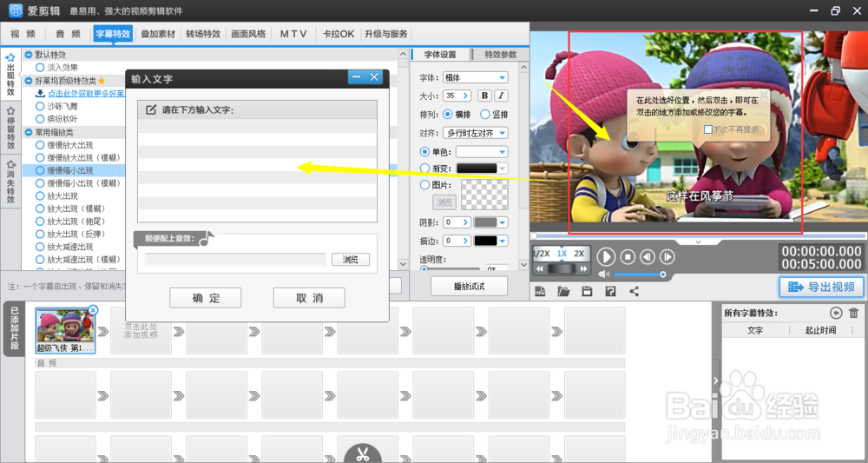This screenshot has height=463, width=868.
Task: Step to the previous frame
Action: click(x=648, y=256)
